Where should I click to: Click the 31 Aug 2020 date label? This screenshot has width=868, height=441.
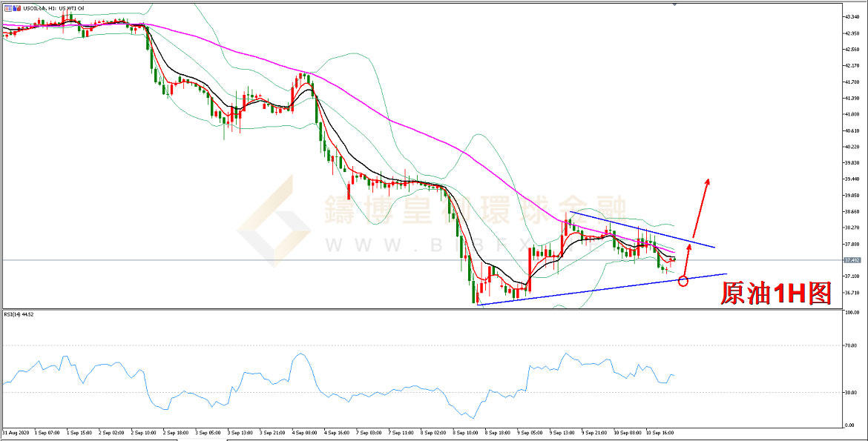15,431
